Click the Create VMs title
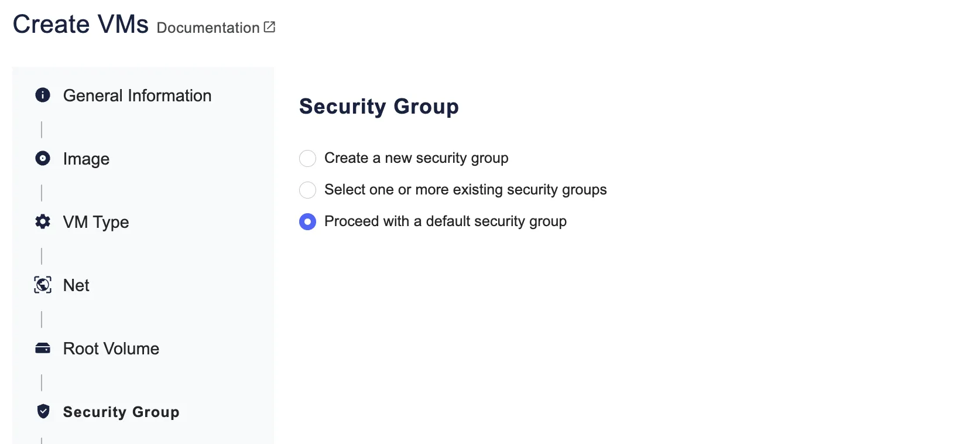Screen dimensions: 980x444 click(80, 23)
